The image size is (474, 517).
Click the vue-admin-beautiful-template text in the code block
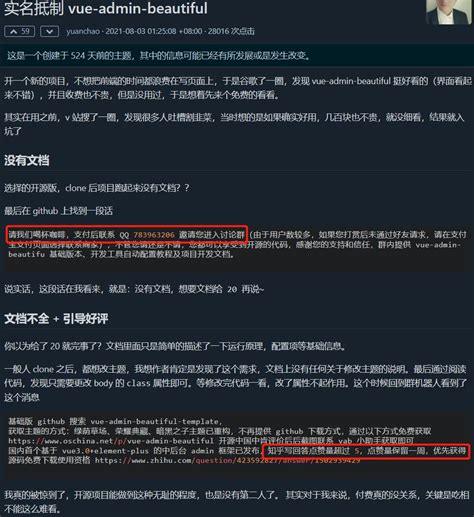[154, 421]
